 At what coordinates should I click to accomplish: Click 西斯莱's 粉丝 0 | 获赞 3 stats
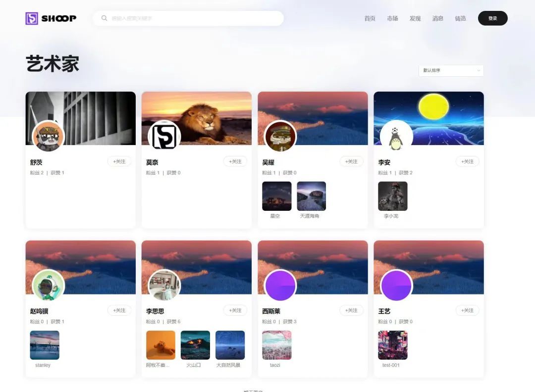[x=279, y=322]
